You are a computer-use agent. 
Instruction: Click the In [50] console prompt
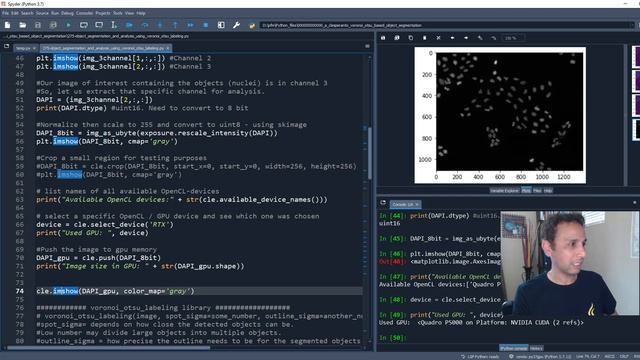393,338
